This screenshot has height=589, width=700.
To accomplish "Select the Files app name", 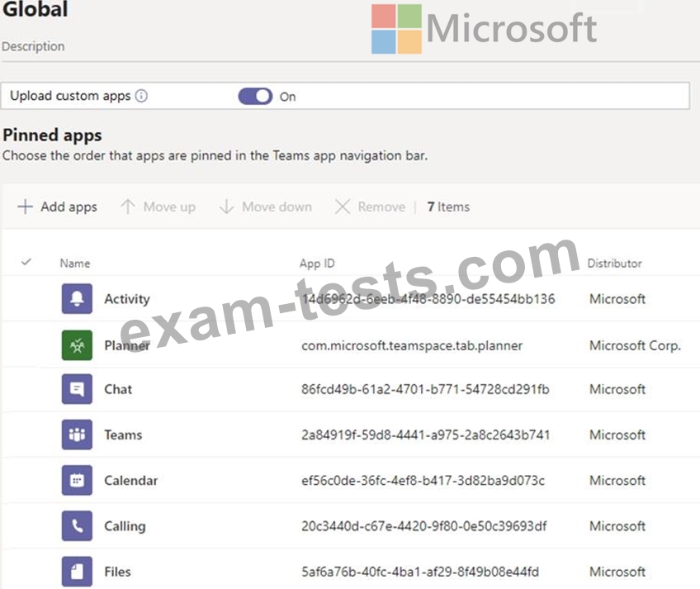I will click(x=117, y=571).
